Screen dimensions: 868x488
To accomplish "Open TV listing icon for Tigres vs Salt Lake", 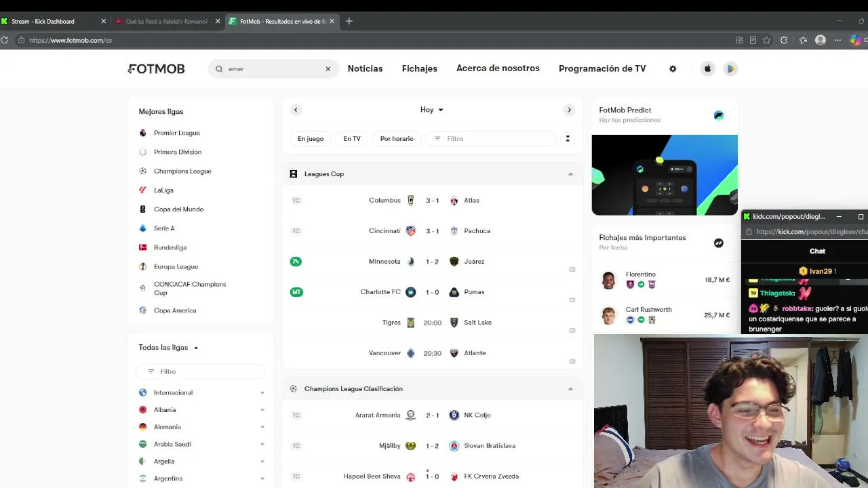I will coord(572,330).
